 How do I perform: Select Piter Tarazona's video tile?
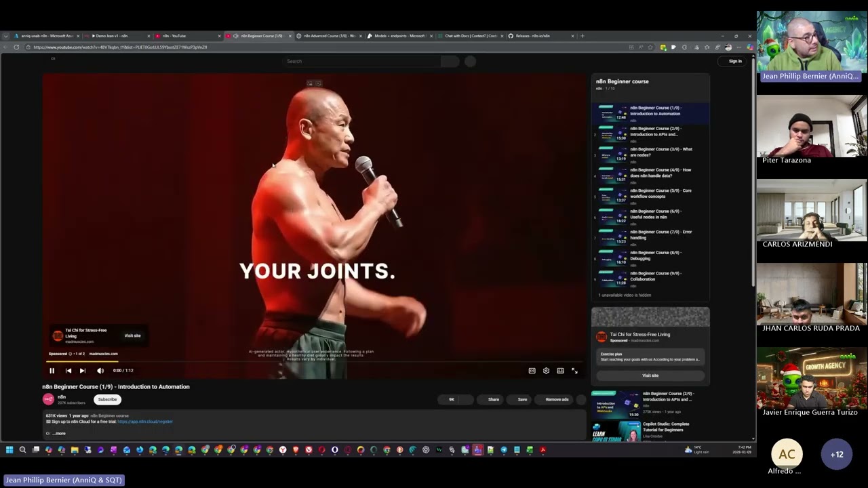pos(812,129)
